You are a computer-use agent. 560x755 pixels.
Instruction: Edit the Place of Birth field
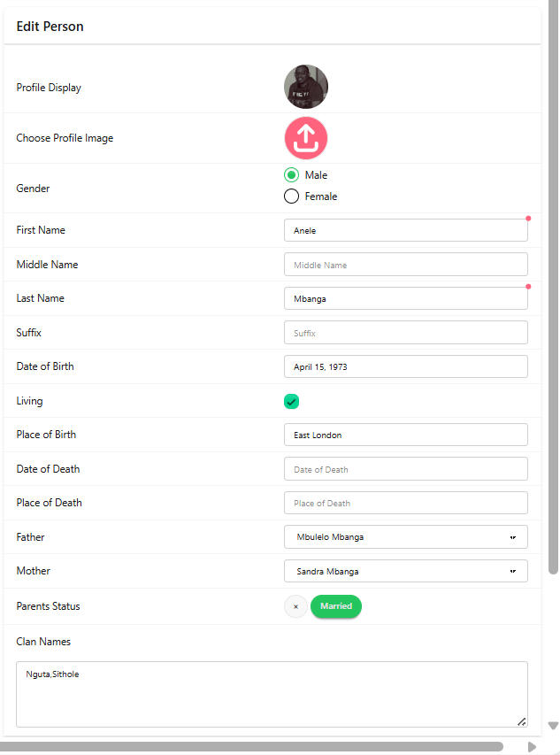tap(405, 435)
